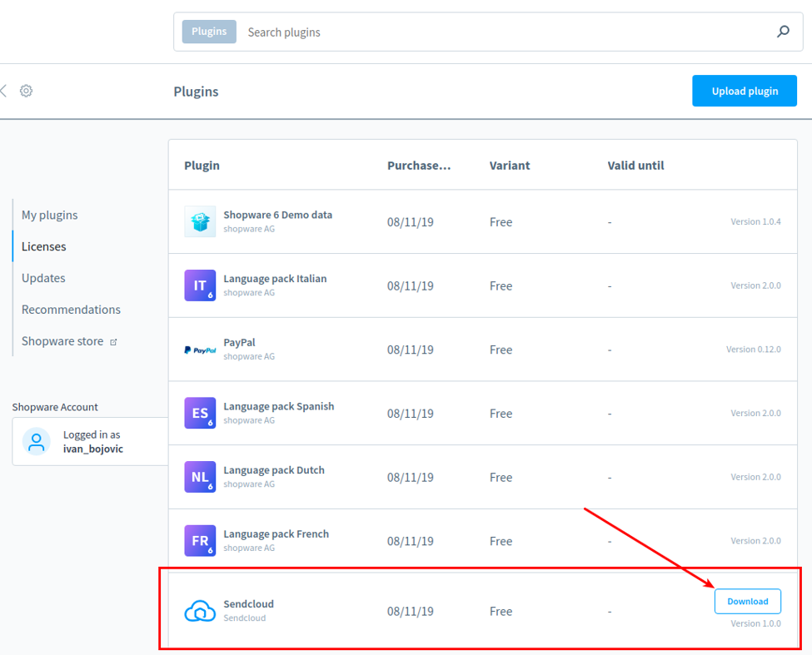Download the Sendcloud plugin
This screenshot has width=812, height=655.
click(747, 601)
